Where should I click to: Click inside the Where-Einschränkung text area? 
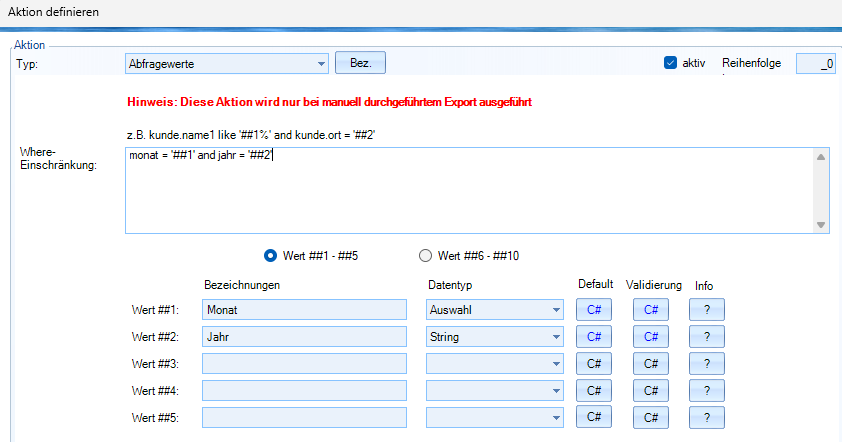pos(470,190)
